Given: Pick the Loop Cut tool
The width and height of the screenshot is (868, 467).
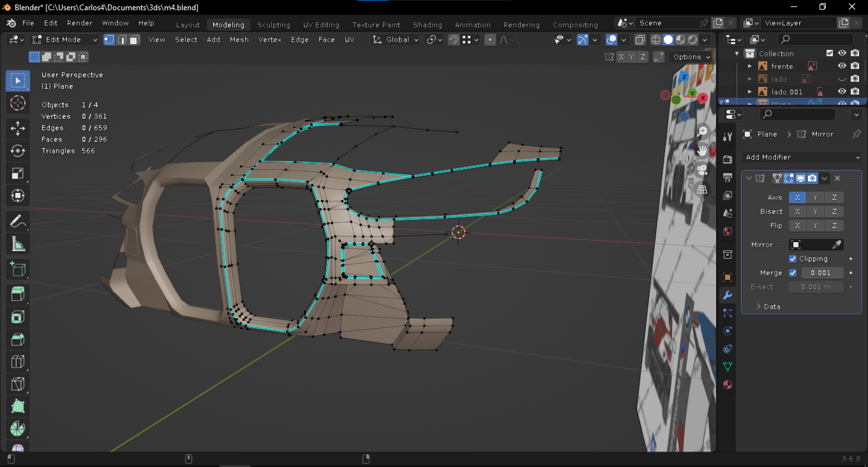Looking at the screenshot, I should click(18, 362).
